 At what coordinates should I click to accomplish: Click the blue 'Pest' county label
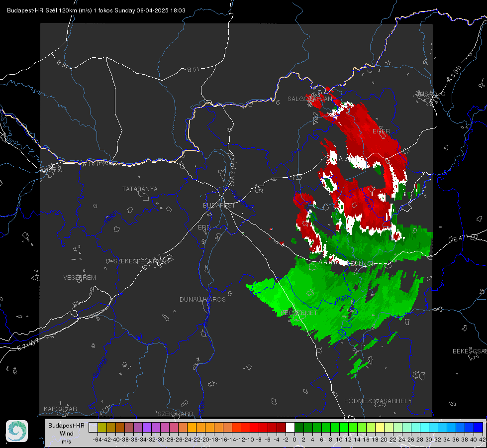click(x=343, y=299)
